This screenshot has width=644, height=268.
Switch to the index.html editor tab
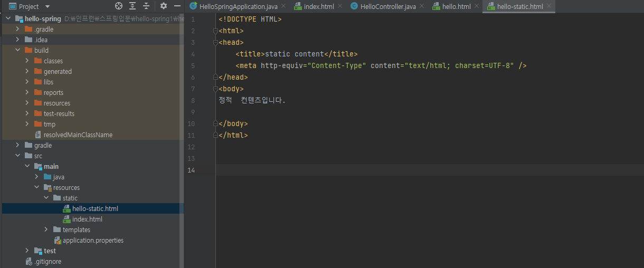point(319,6)
